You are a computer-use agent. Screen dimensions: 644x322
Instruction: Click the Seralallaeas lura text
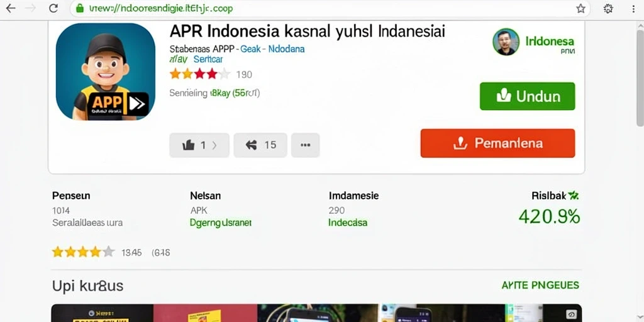point(87,223)
